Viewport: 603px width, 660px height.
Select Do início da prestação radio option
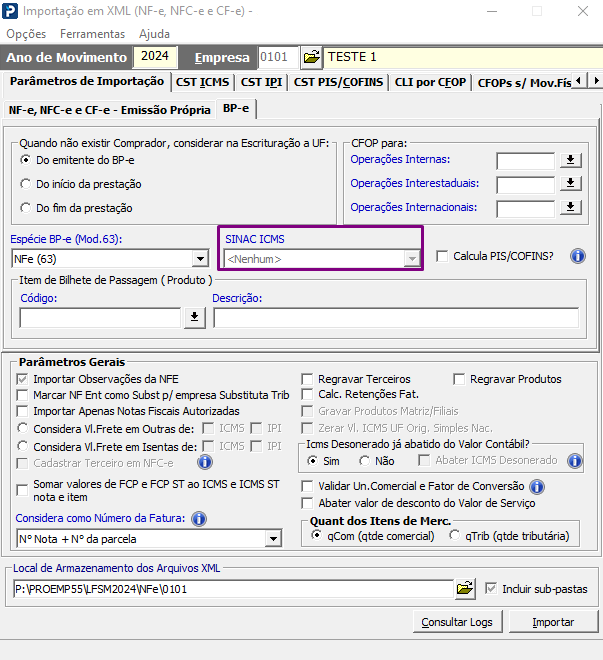(25, 184)
